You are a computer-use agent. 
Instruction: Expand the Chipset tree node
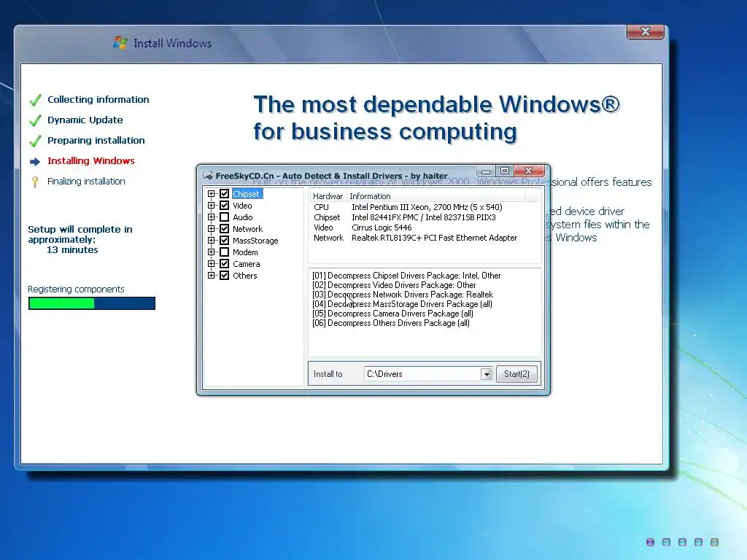pos(211,194)
